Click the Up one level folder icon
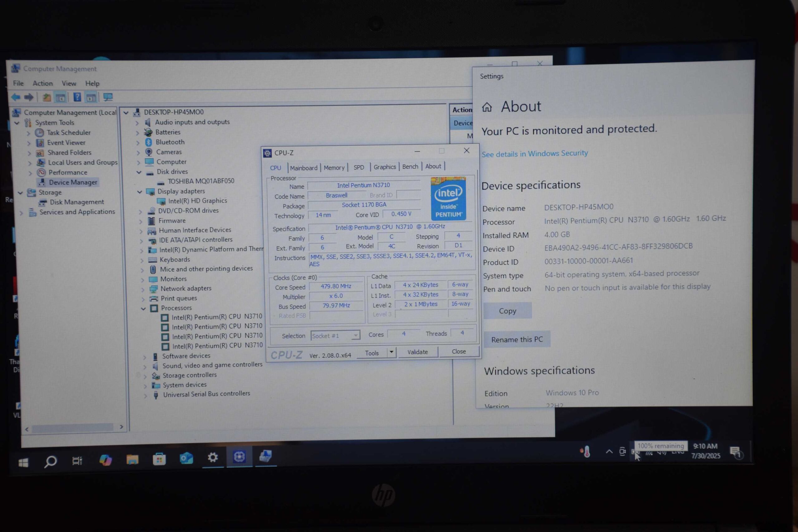 coord(46,98)
